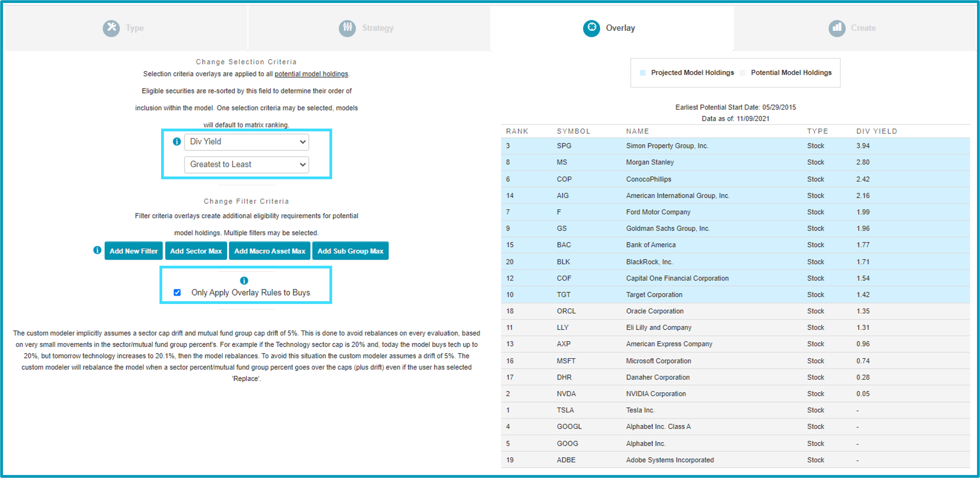Select the Overlay tab
Screen dimensions: 980x478
[612, 28]
